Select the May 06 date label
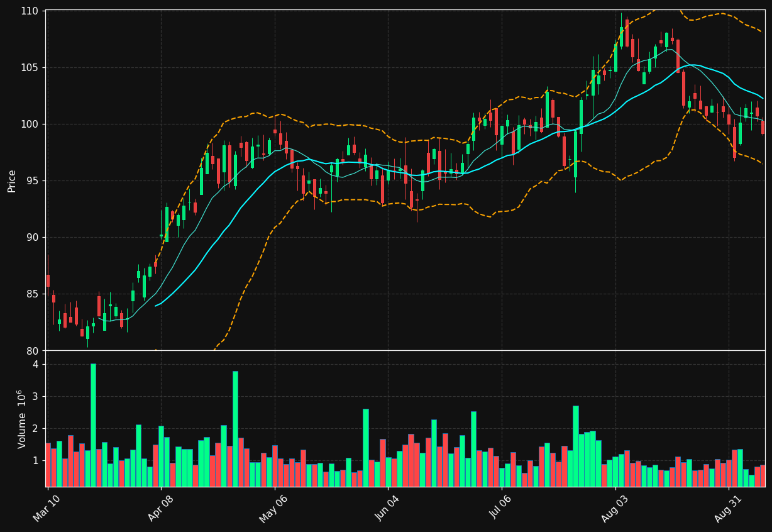Viewport: 772px width, 532px height. click(273, 508)
